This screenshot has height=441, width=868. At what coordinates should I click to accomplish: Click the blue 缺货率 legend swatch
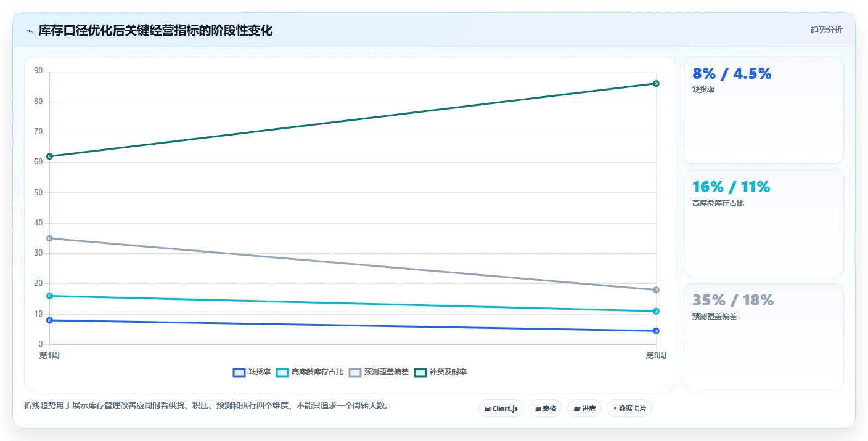pyautogui.click(x=239, y=372)
